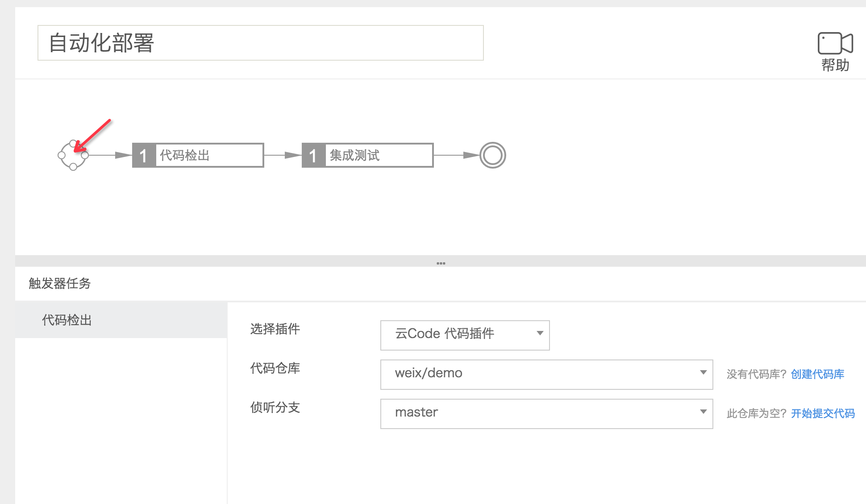Click the panel splitter dots handle
This screenshot has width=866, height=504.
click(441, 263)
